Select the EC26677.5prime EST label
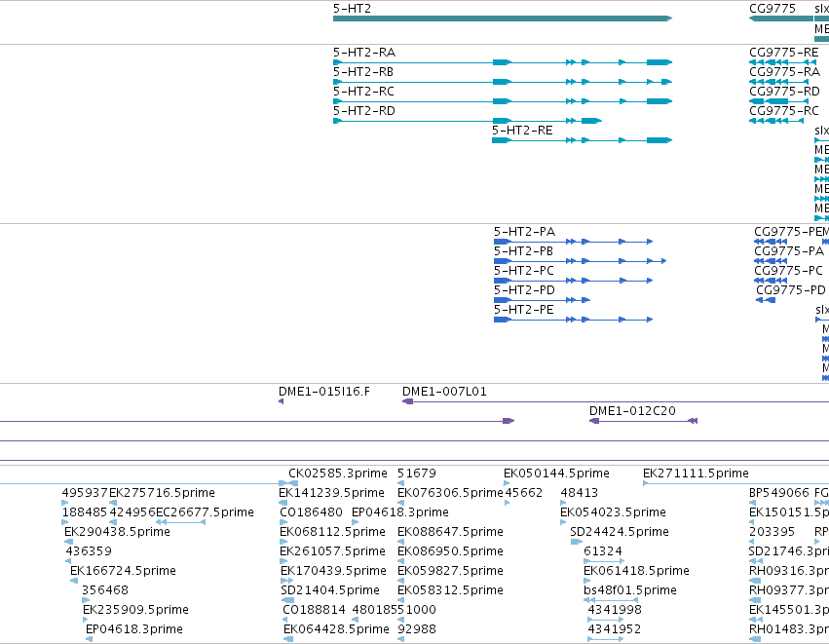829x644 pixels. (205, 512)
